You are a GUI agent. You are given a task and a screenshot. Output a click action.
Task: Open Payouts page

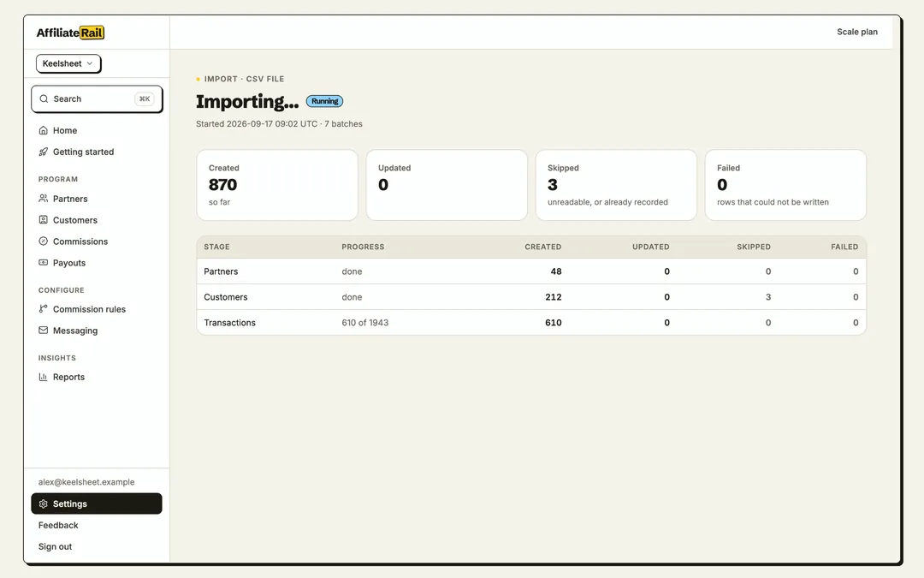pos(69,263)
